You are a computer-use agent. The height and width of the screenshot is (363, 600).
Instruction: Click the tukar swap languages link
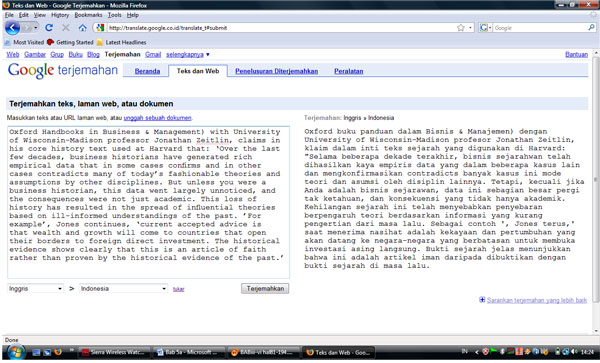pyautogui.click(x=178, y=289)
